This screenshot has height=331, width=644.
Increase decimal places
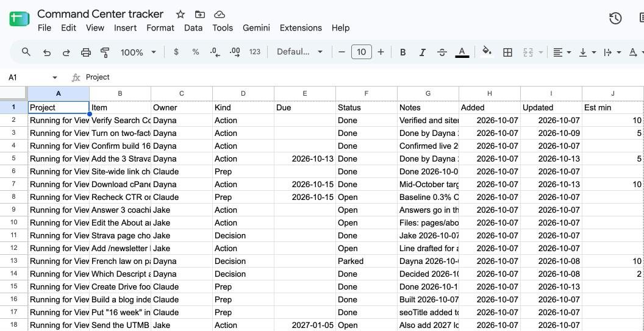[235, 52]
